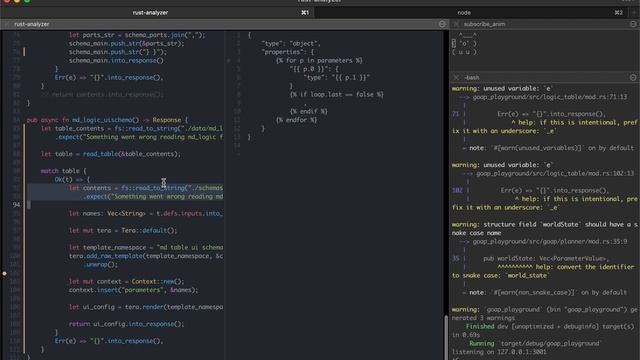Click 'let mut tera = Tera::default();' line

coord(123,230)
